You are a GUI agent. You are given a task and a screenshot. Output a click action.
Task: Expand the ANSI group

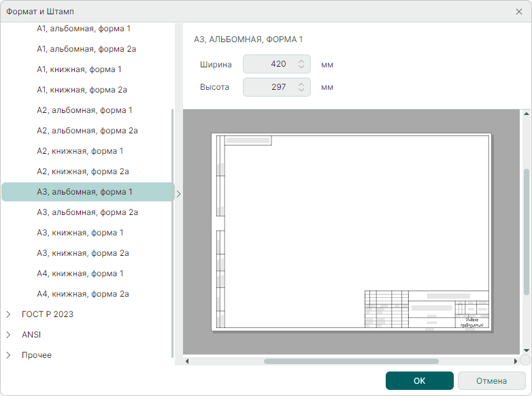(9, 335)
